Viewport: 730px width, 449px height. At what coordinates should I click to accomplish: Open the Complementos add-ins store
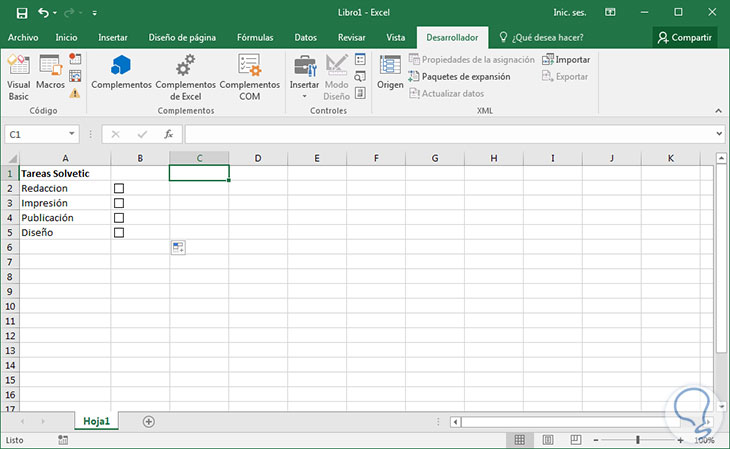tap(121, 72)
